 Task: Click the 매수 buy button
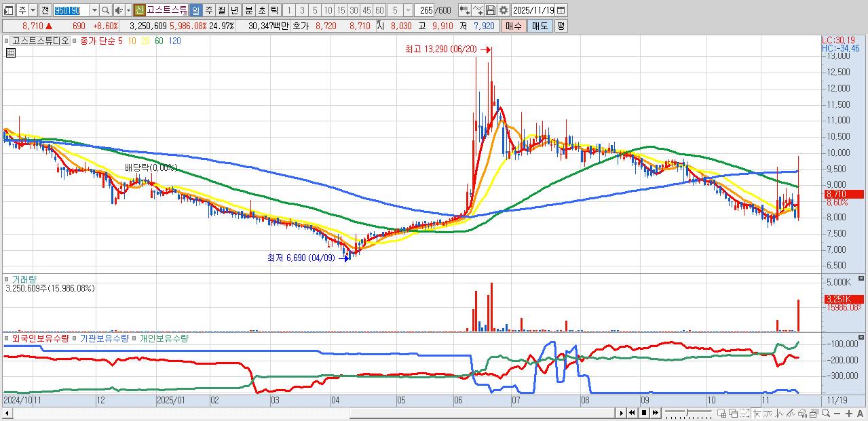pyautogui.click(x=513, y=26)
